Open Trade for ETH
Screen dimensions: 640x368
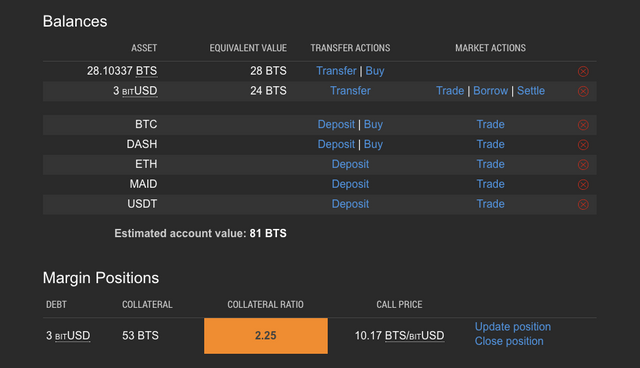[490, 164]
